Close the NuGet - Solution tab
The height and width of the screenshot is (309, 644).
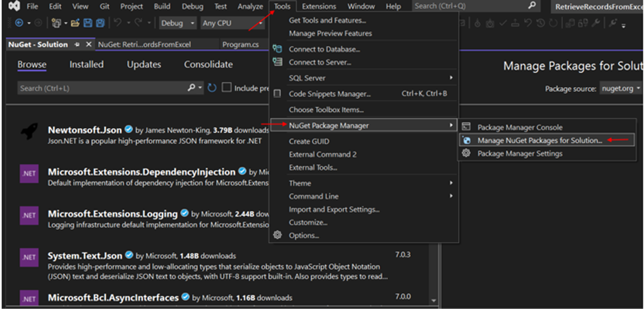pyautogui.click(x=88, y=45)
